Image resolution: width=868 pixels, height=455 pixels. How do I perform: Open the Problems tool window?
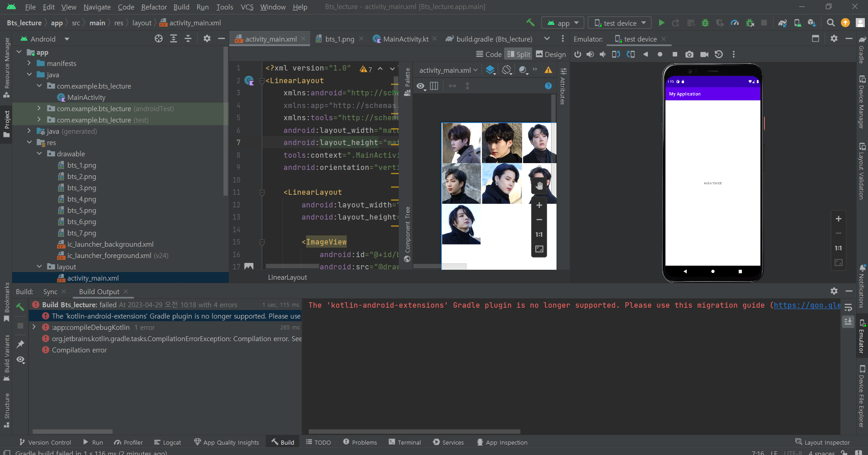360,442
